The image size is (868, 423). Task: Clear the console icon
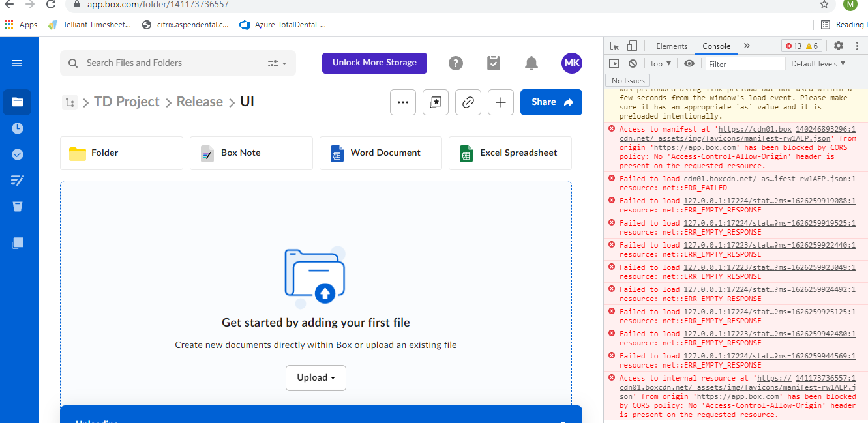[633, 64]
